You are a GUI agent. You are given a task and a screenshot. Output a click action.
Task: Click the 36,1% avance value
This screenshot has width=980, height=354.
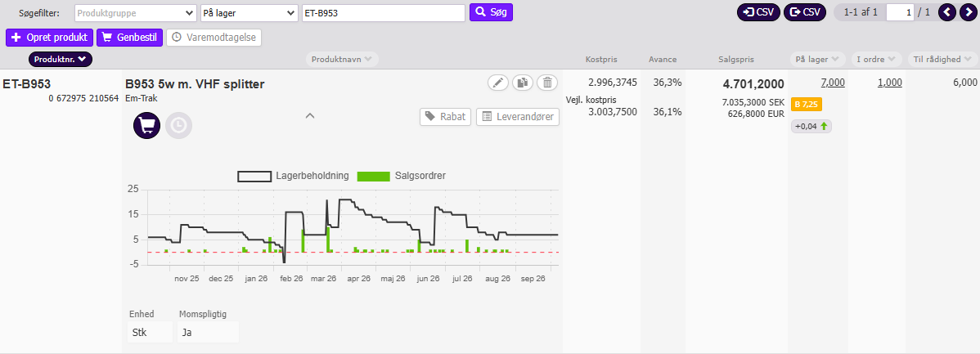coord(668,112)
